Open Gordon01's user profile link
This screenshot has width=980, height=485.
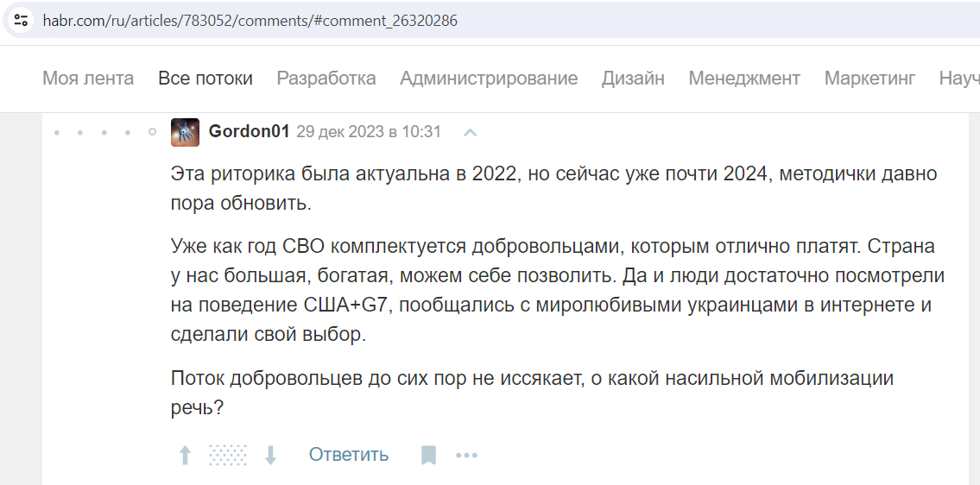pos(249,132)
